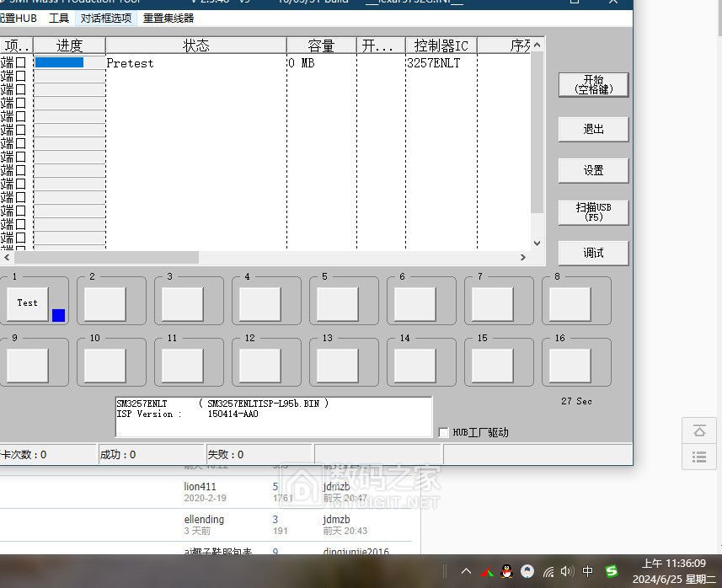
Task: Select port slot 8 box
Action: 570,303
